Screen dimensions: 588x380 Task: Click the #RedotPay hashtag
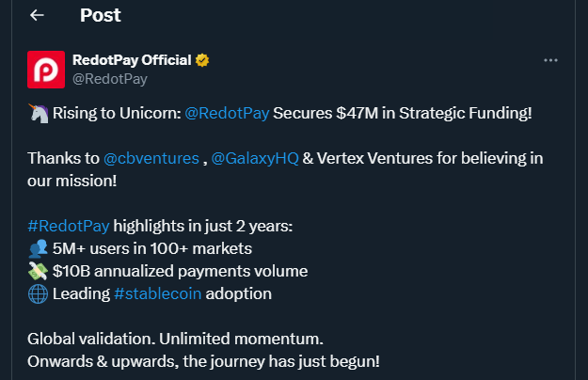[69, 226]
